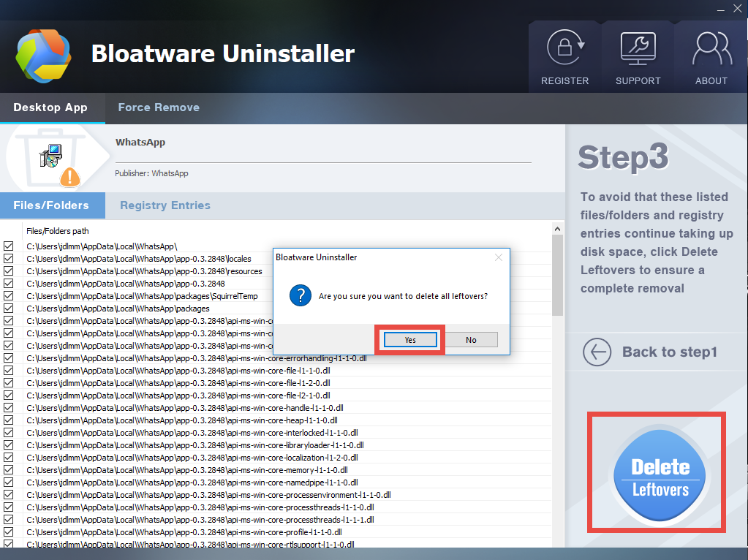This screenshot has width=748, height=560.
Task: Go Back to step1 link
Action: pyautogui.click(x=669, y=352)
